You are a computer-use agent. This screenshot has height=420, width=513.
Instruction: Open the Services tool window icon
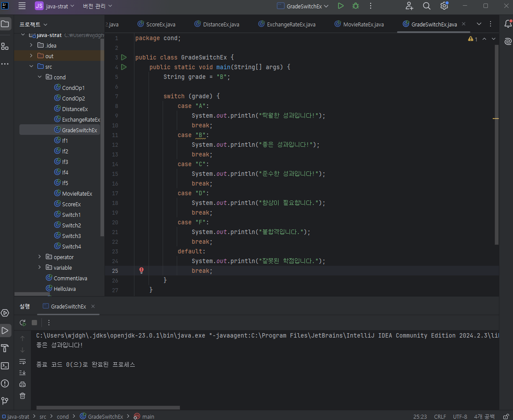click(x=5, y=313)
